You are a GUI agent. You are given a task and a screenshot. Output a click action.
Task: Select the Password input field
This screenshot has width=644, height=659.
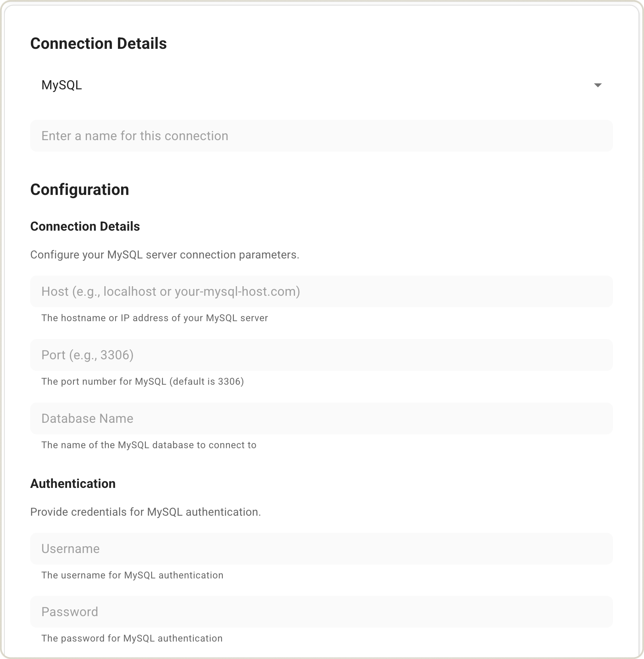pos(321,611)
